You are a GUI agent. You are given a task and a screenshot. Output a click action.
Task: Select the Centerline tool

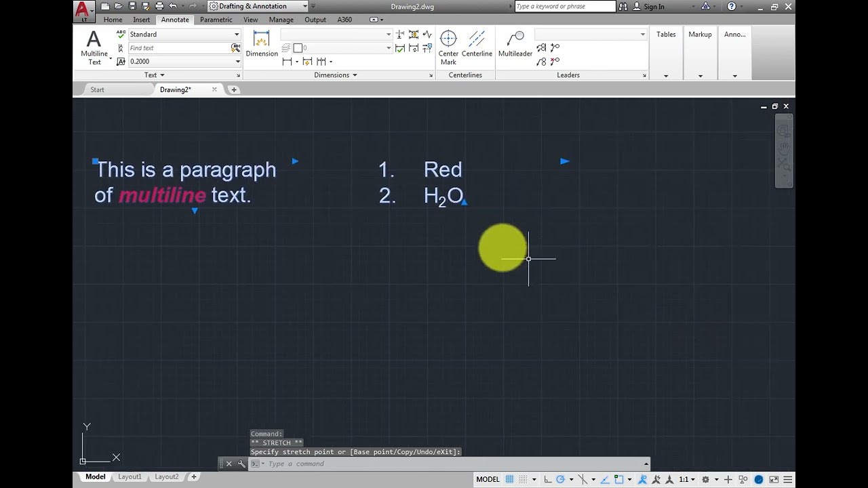coord(477,44)
